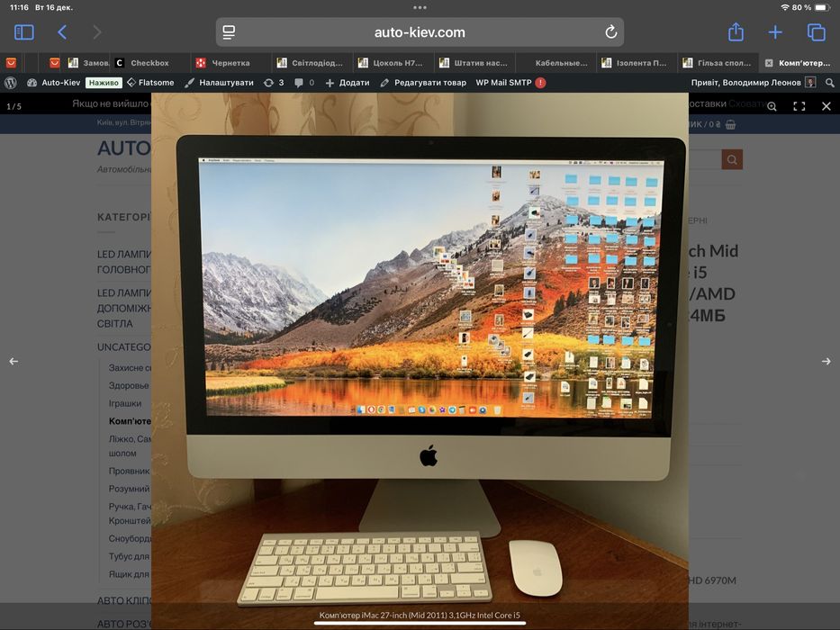Screen dimensions: 840x630
Task: Go back to the previous page
Action: point(62,32)
